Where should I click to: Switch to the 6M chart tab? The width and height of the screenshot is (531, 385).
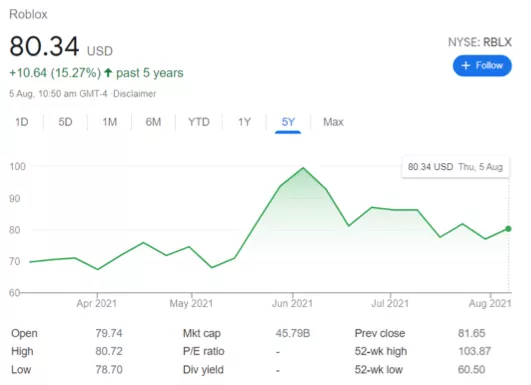click(153, 122)
